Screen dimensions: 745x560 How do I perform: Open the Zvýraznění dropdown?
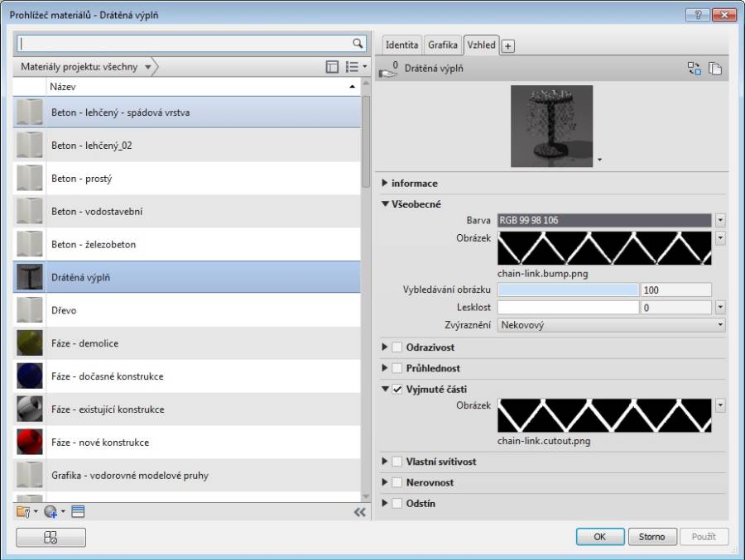[x=611, y=326]
